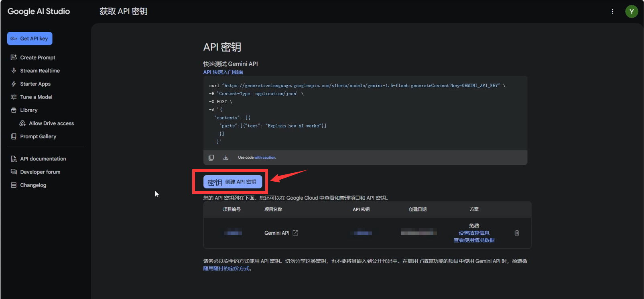Open the 随用随付的定价方式 link
This screenshot has height=299, width=644.
pyautogui.click(x=227, y=268)
